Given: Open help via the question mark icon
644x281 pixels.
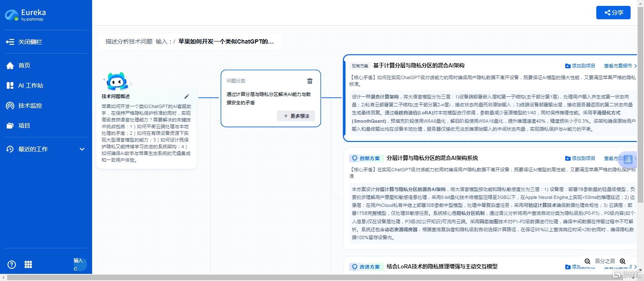Looking at the screenshot, I should 12,264.
